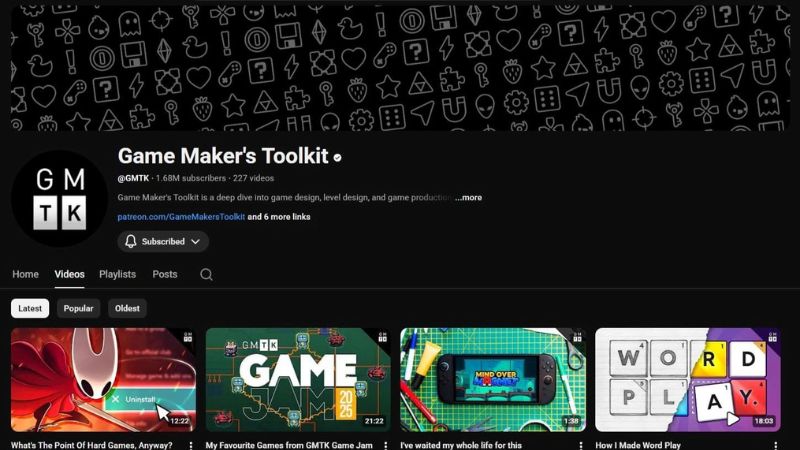Click the channel banner with game icons
800x450 pixels.
[x=400, y=67]
